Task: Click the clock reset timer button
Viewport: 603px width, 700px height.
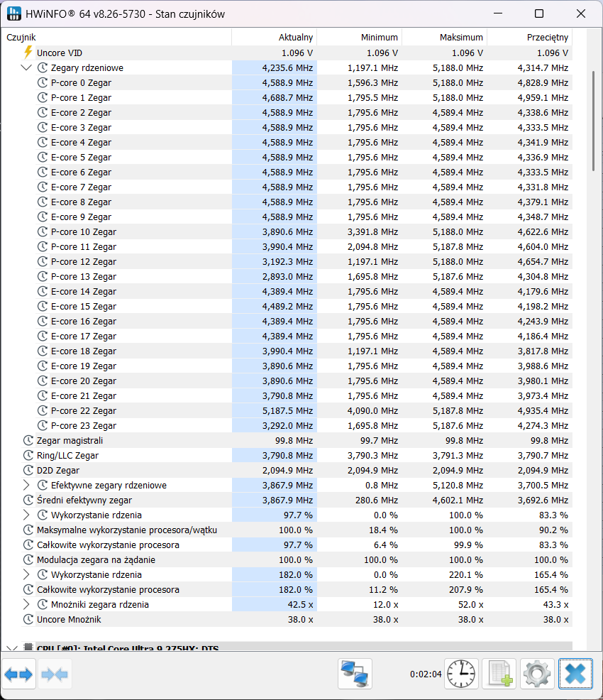Action: click(x=462, y=674)
